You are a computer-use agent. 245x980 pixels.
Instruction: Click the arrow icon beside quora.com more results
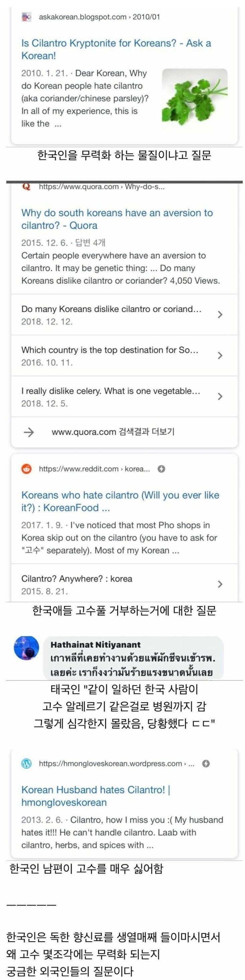(29, 432)
